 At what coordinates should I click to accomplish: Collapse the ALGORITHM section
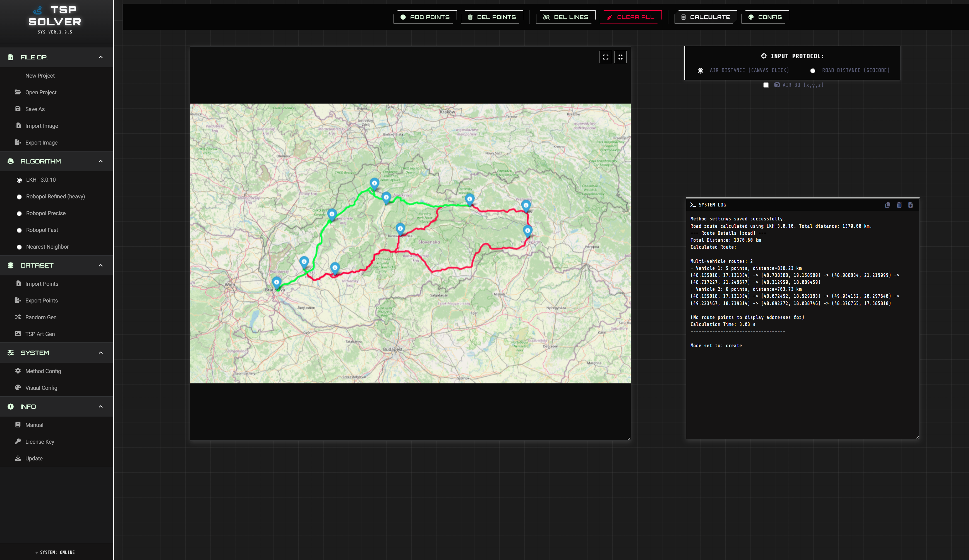(101, 162)
